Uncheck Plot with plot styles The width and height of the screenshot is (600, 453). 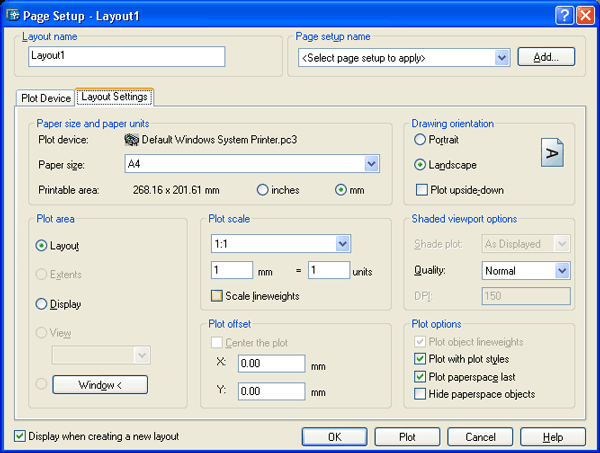pos(420,359)
